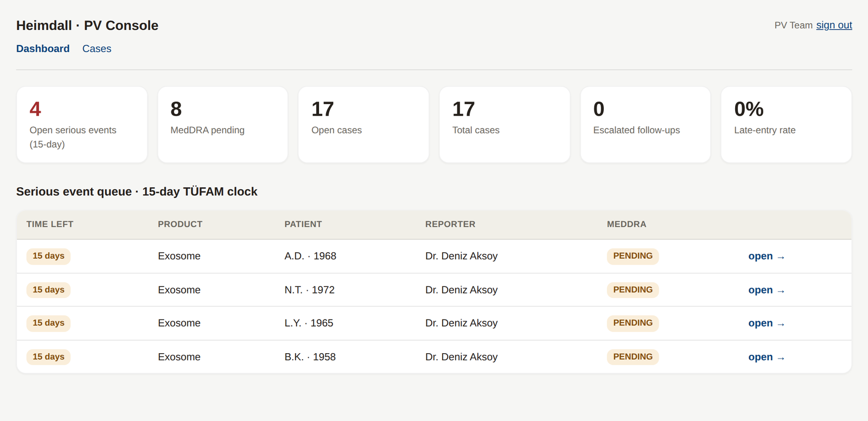Image resolution: width=868 pixels, height=421 pixels.
Task: Click the open link in the B.K. row
Action: (x=766, y=357)
